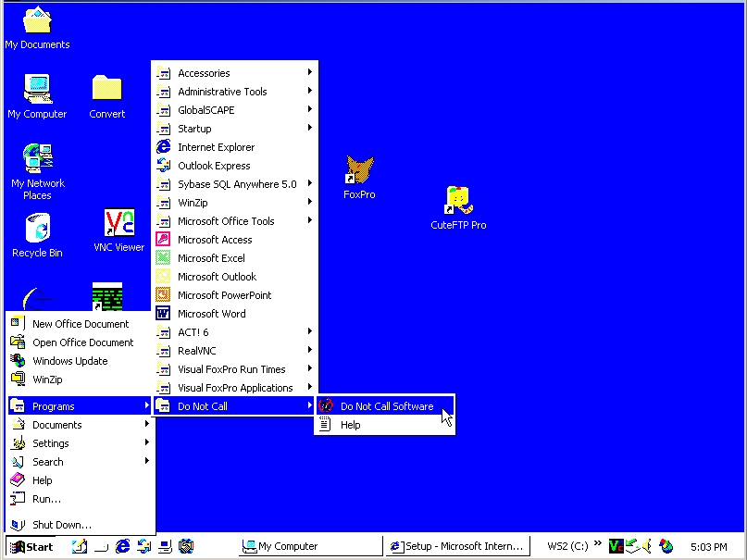747x560 pixels.
Task: Click the WS2 (C:) toolbar label
Action: [x=567, y=546]
